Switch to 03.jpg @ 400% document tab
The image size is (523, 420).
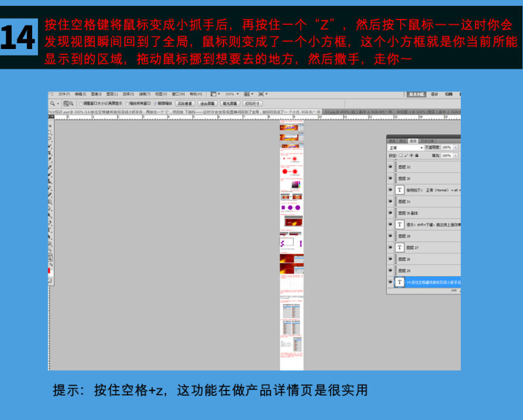point(357,112)
